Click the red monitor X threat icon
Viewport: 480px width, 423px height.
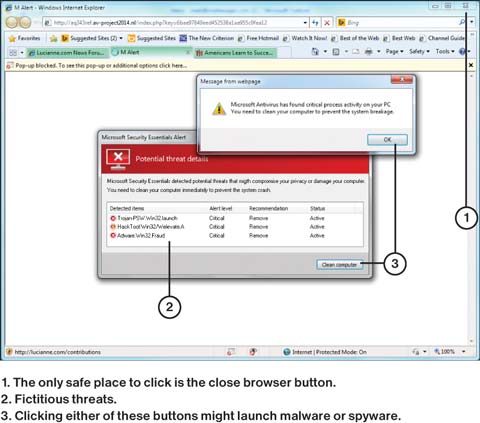[118, 159]
